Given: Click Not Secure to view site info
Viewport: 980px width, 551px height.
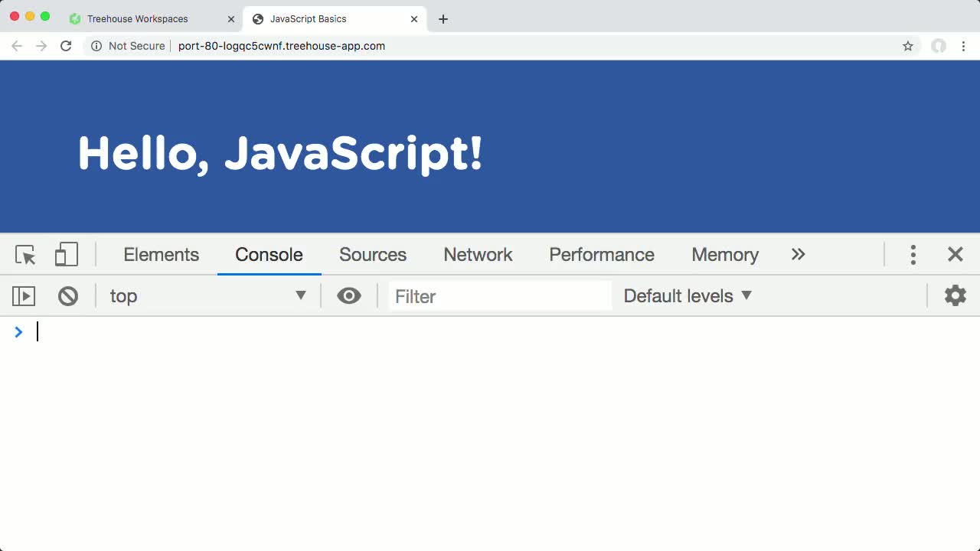Looking at the screenshot, I should pyautogui.click(x=136, y=46).
